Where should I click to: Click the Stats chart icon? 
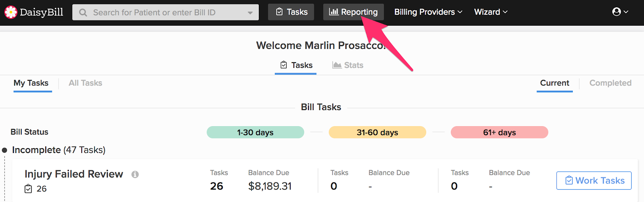click(337, 65)
